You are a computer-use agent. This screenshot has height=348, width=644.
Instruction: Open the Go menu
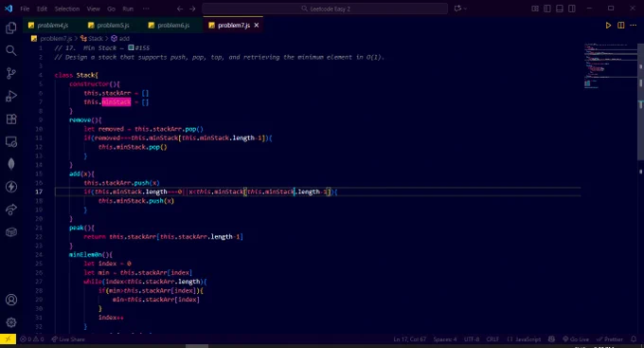tap(112, 9)
